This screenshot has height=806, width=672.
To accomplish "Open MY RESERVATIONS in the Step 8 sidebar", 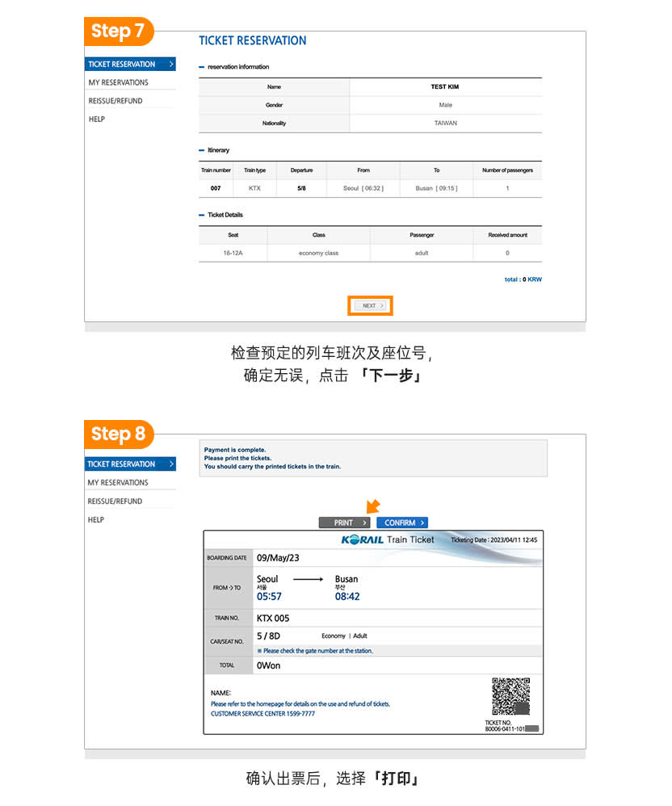I will coord(118,483).
